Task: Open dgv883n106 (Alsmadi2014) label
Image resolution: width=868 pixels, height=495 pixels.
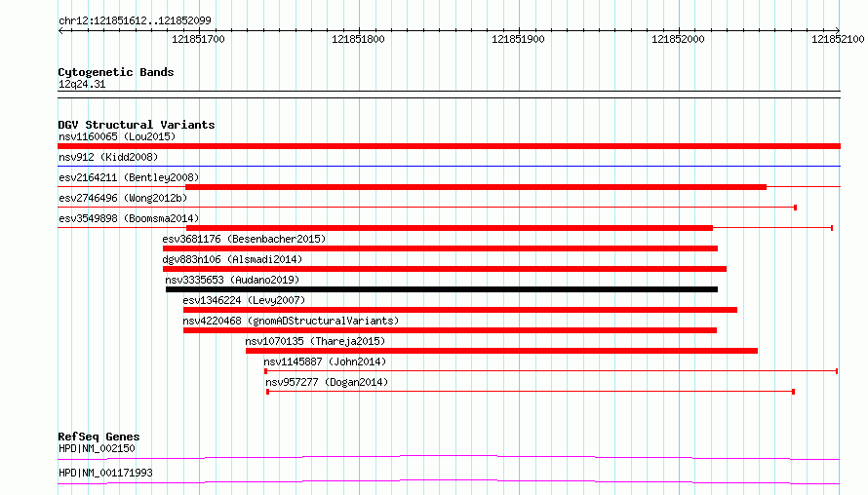Action: [x=232, y=259]
